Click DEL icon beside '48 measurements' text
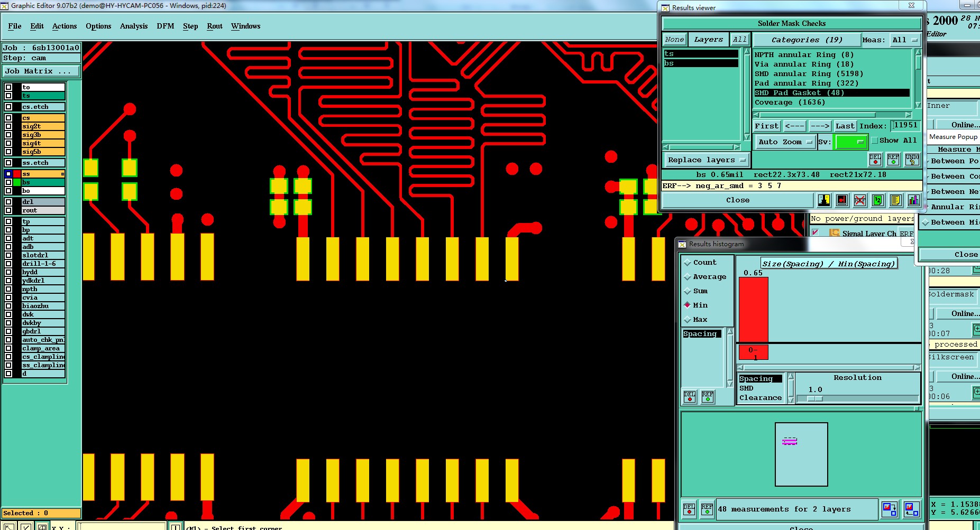The height and width of the screenshot is (530, 980). (x=689, y=509)
